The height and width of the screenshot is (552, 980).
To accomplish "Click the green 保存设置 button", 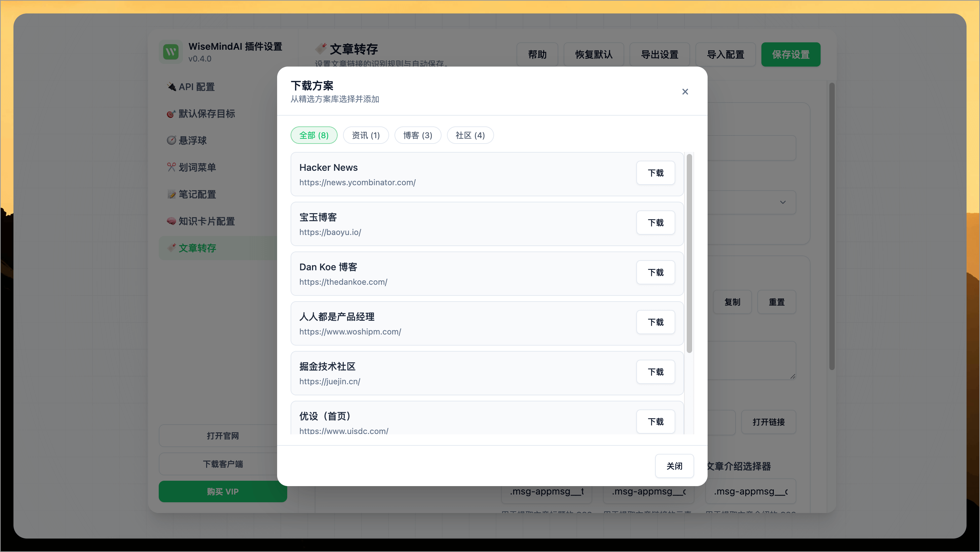I will (x=791, y=54).
